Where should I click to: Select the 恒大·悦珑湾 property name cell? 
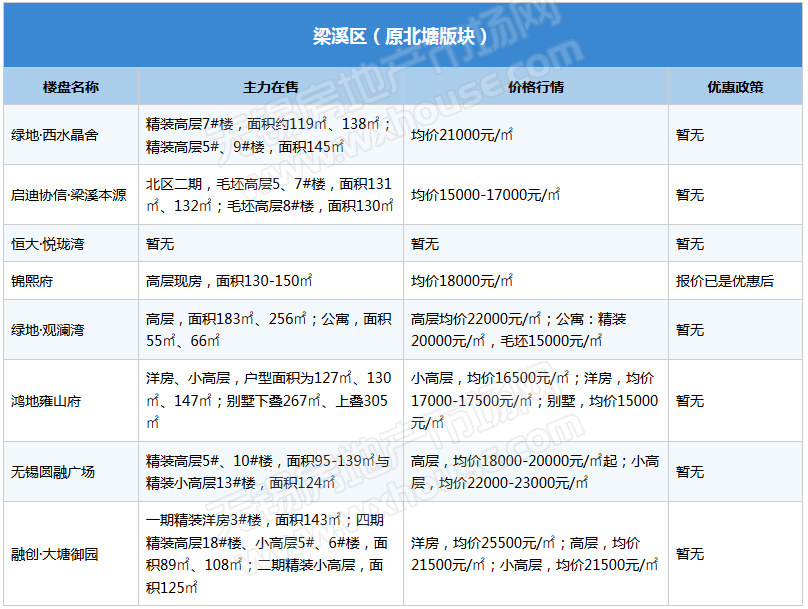(x=49, y=244)
